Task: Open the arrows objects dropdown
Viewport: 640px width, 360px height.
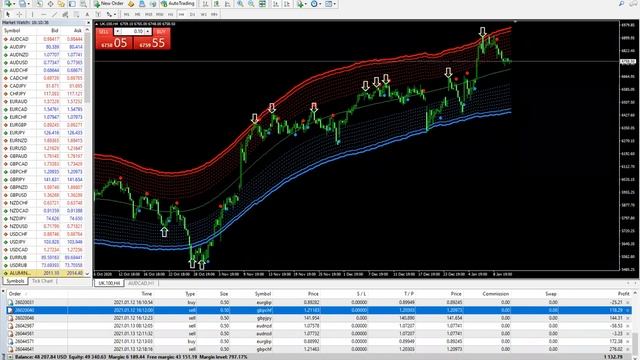Action: click(111, 14)
